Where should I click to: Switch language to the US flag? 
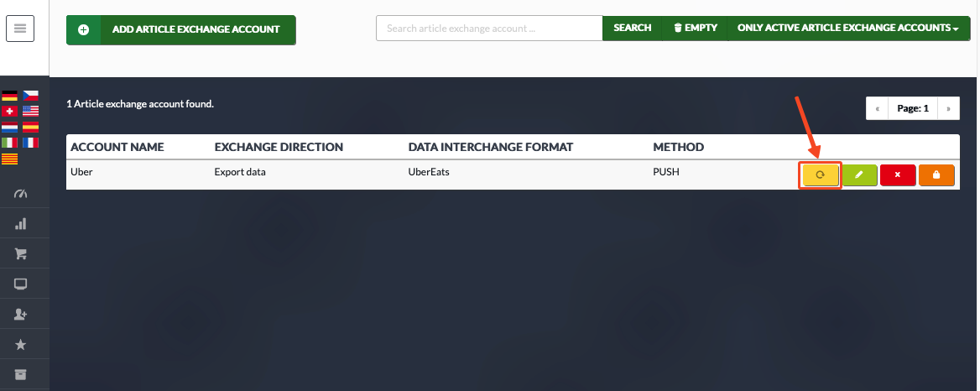tap(30, 112)
